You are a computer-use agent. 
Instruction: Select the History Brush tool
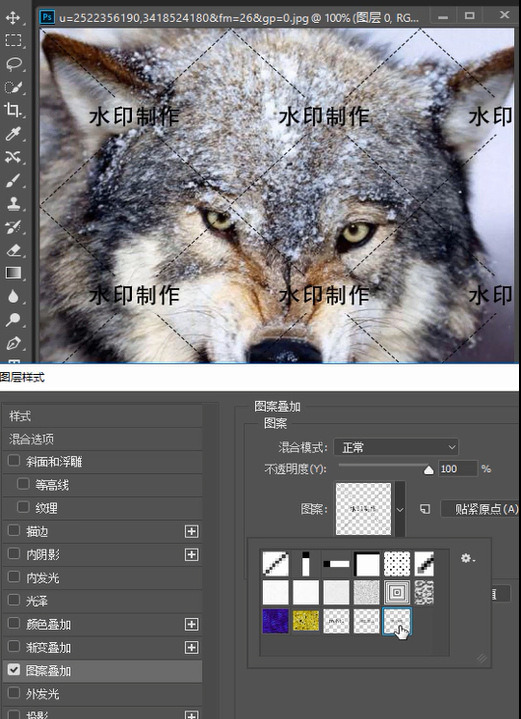tap(13, 227)
